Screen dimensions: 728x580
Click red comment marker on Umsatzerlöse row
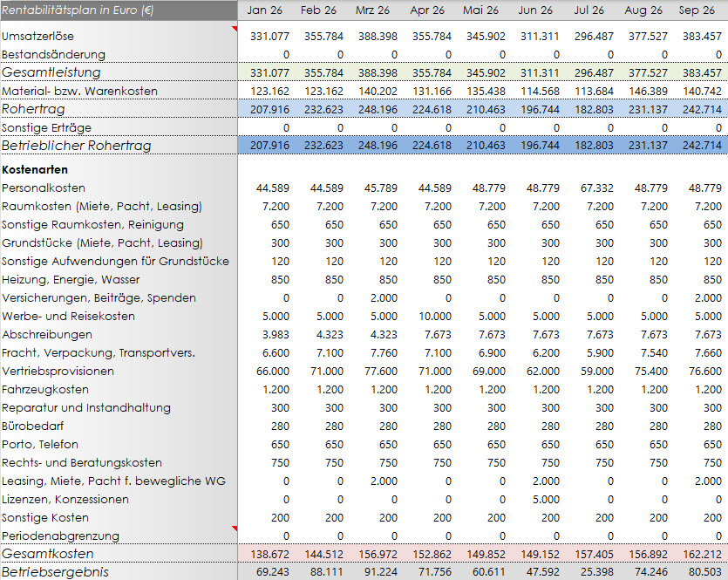pos(234,31)
